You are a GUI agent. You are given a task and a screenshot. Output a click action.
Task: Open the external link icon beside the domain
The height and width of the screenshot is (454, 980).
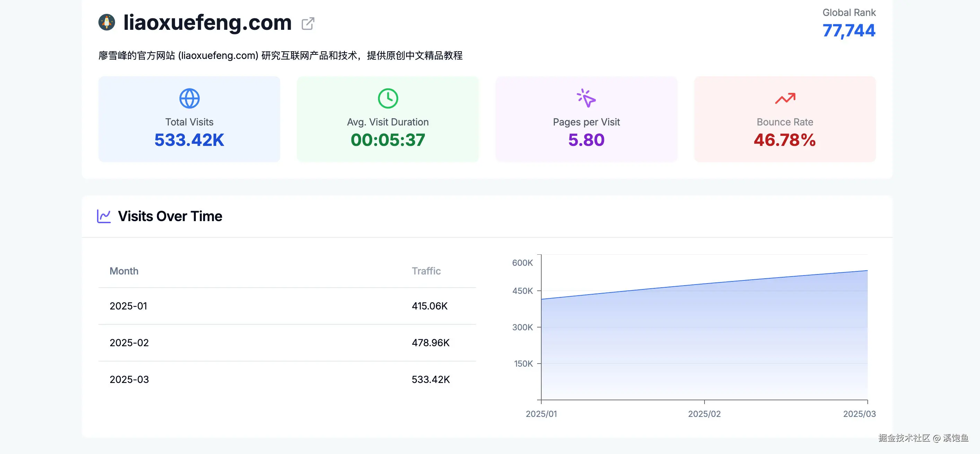tap(308, 24)
